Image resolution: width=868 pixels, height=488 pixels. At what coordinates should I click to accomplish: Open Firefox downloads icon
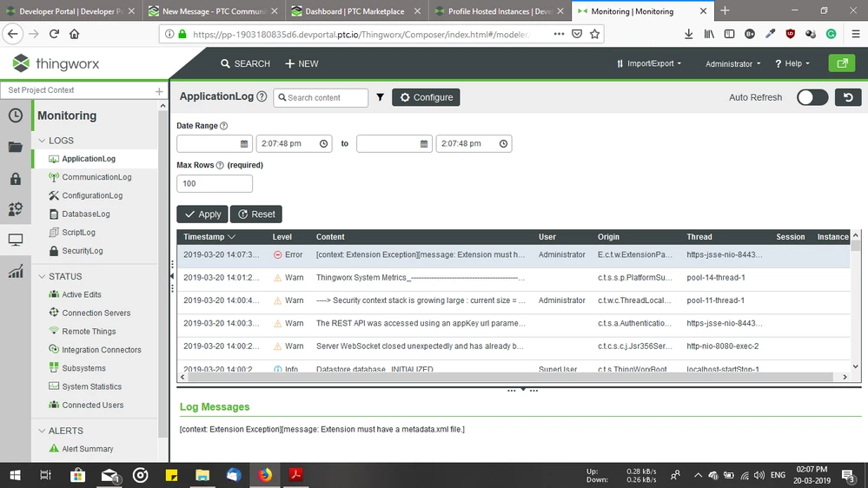(689, 35)
